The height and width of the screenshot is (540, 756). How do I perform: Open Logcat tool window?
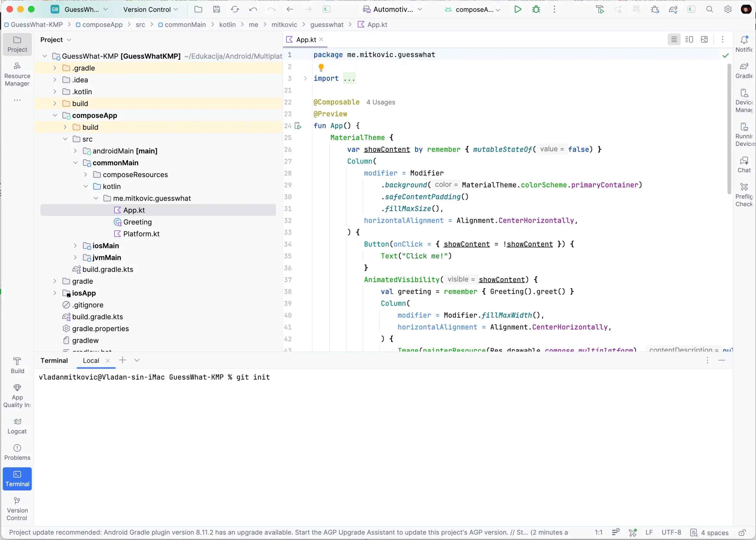pos(17,426)
